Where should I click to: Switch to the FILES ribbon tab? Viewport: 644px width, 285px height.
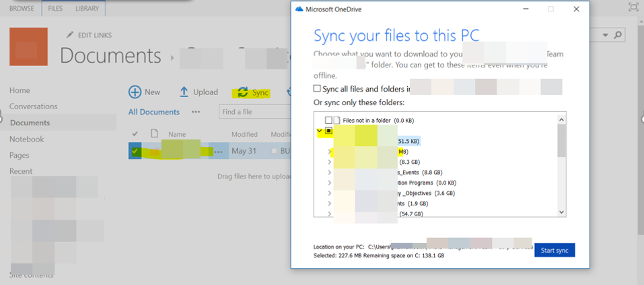click(x=55, y=8)
